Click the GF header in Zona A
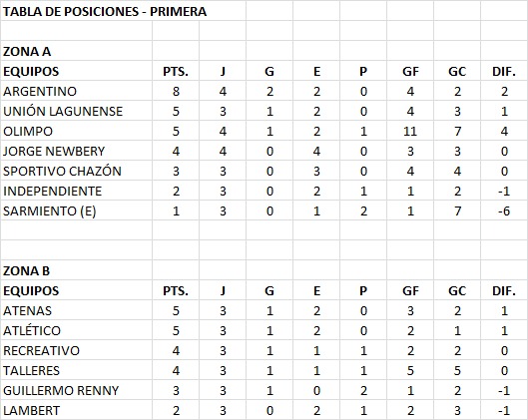This screenshot has width=528, height=420. click(x=410, y=71)
